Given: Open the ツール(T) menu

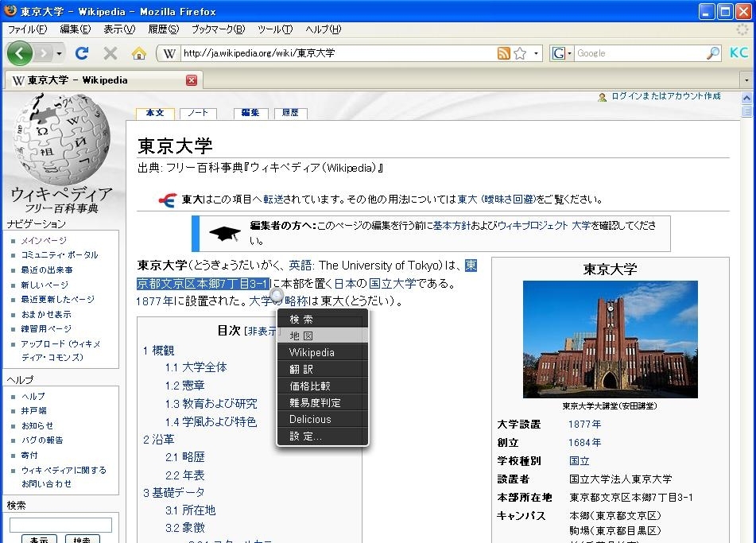Looking at the screenshot, I should (275, 29).
